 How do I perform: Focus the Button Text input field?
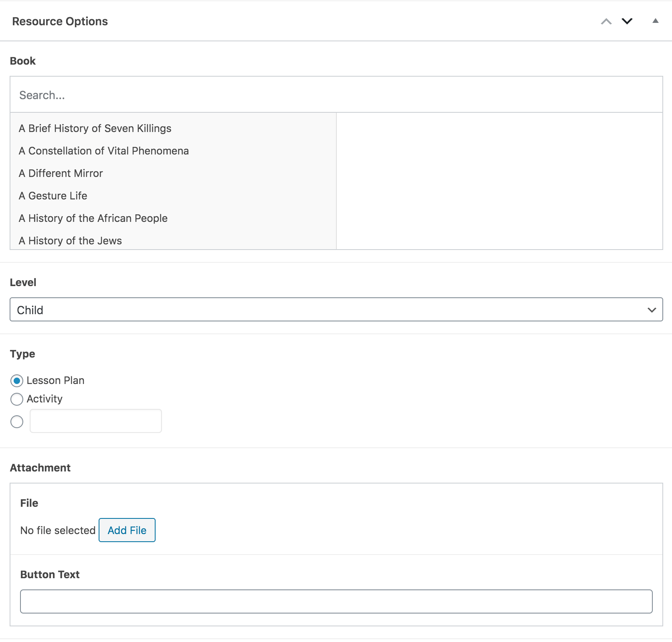tap(336, 601)
